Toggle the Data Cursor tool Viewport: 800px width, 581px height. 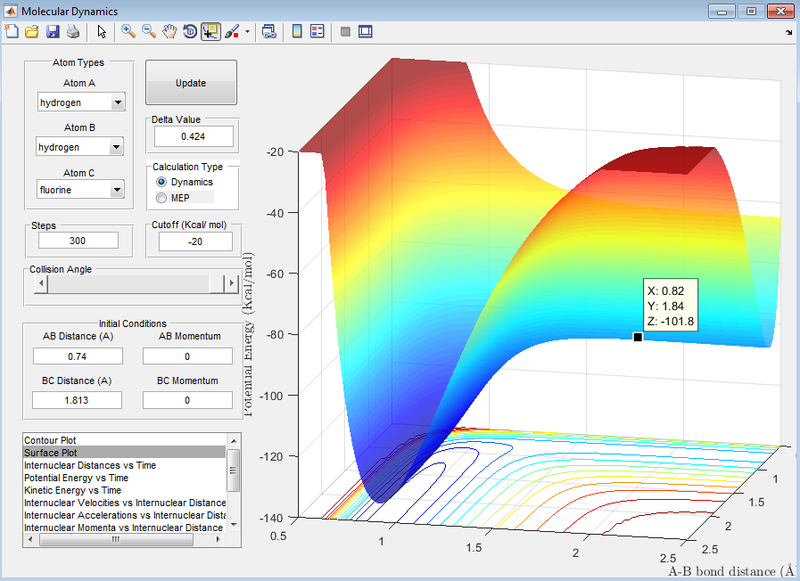pos(211,31)
